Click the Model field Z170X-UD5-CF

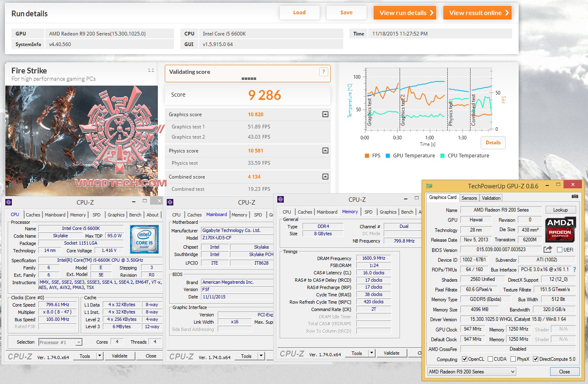[x=237, y=238]
